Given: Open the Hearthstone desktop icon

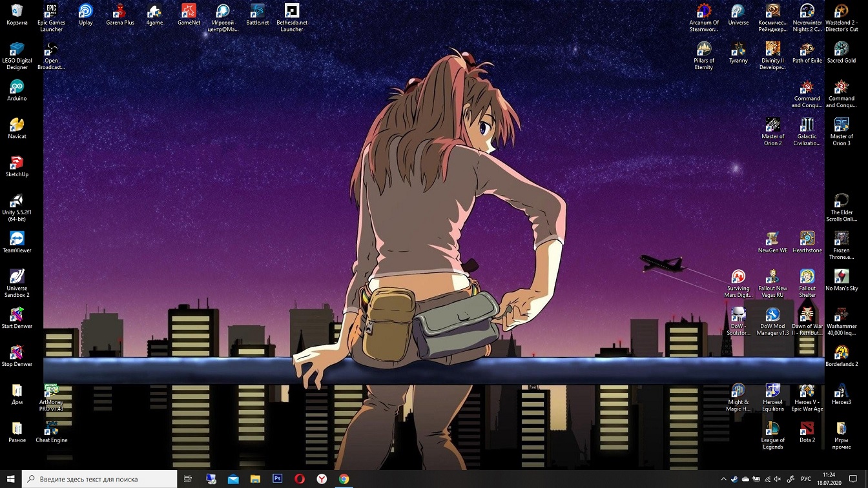Looking at the screenshot, I should pyautogui.click(x=807, y=243).
